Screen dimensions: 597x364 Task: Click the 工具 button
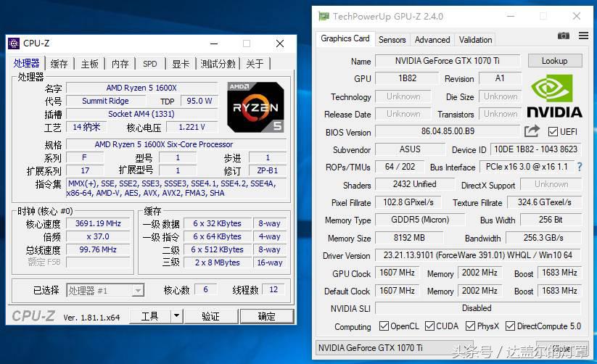(149, 316)
